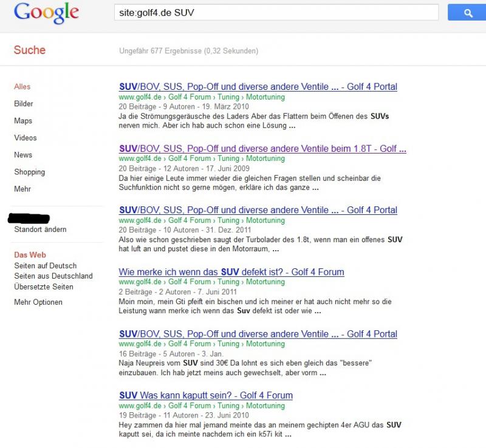Open the SUV/BOV result dated 31. Dez. 2011
Image resolution: width=486 pixels, height=448 pixels.
pyautogui.click(x=258, y=210)
